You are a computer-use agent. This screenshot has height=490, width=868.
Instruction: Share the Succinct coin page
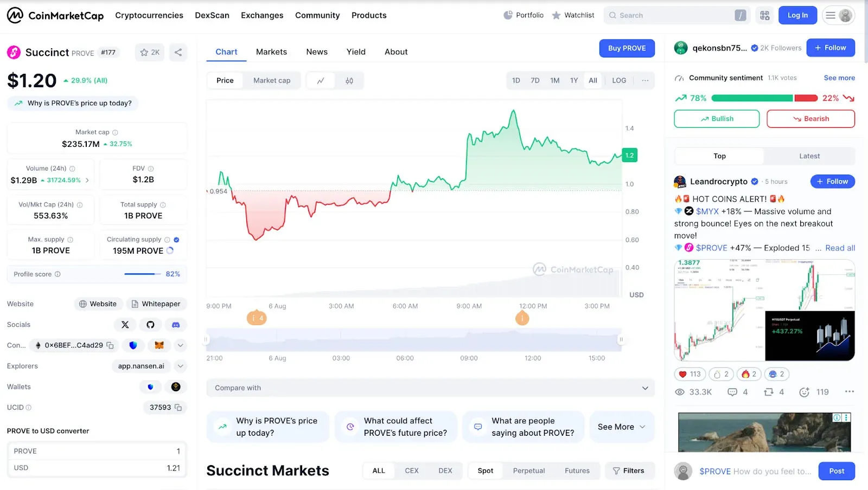click(178, 52)
